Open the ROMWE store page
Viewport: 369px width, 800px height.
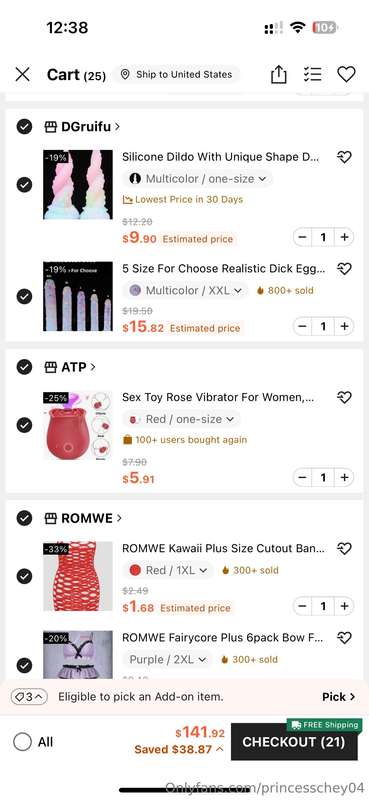(x=84, y=518)
